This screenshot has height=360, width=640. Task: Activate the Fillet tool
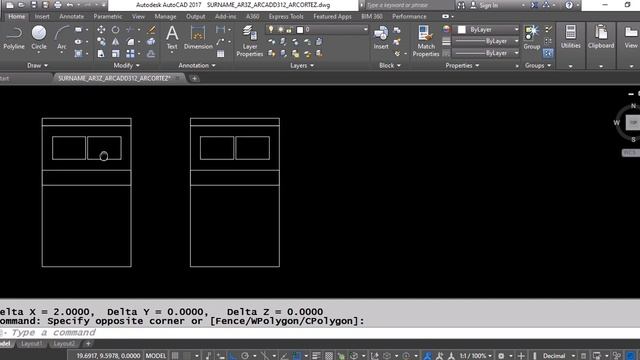pyautogui.click(x=131, y=42)
